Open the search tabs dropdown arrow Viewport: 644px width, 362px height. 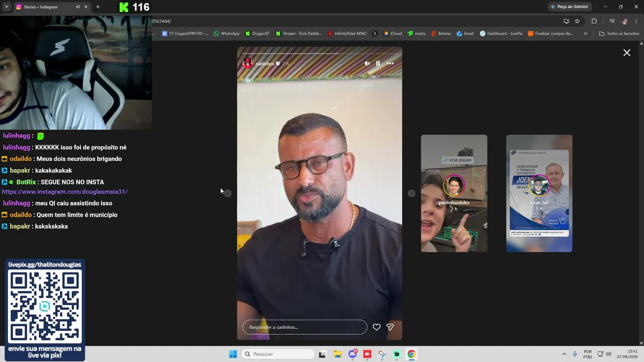[x=7, y=7]
